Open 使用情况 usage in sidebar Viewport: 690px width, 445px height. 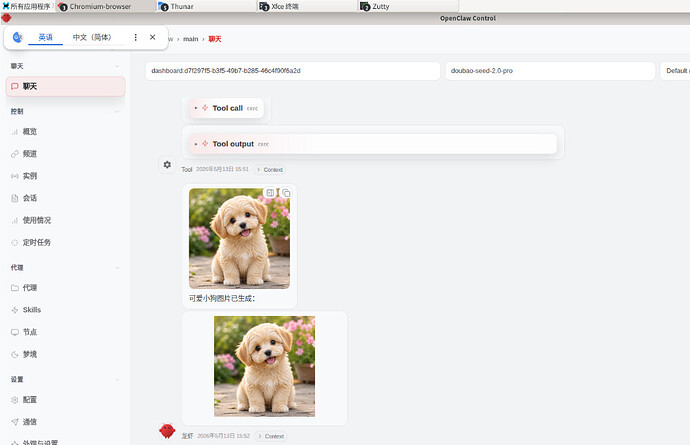[65, 220]
